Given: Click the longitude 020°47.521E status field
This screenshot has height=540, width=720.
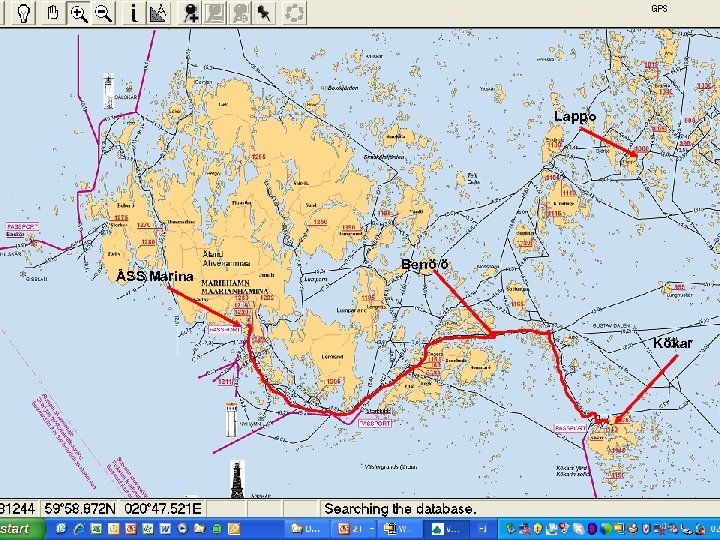Looking at the screenshot, I should (x=163, y=509).
